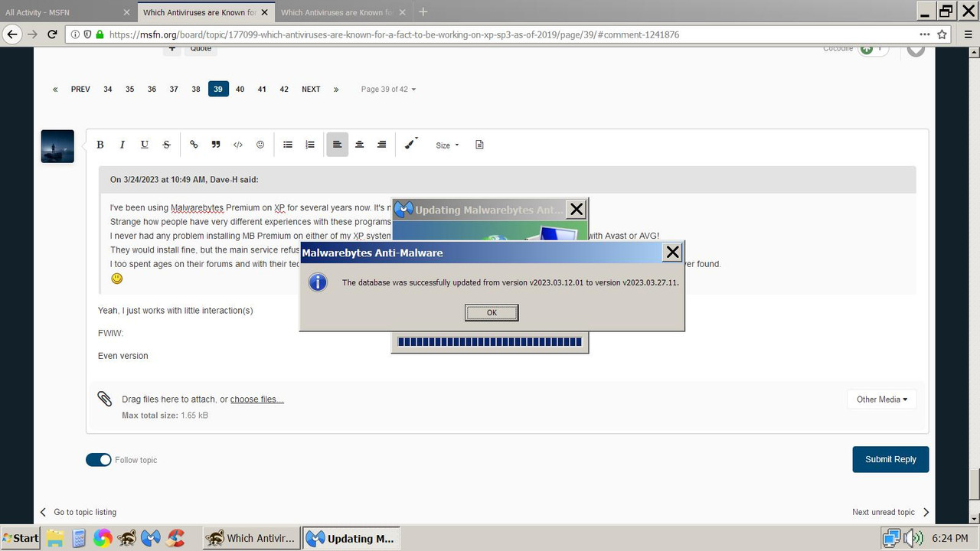Insert a quote block in the editor
The width and height of the screenshot is (980, 551).
tap(216, 145)
